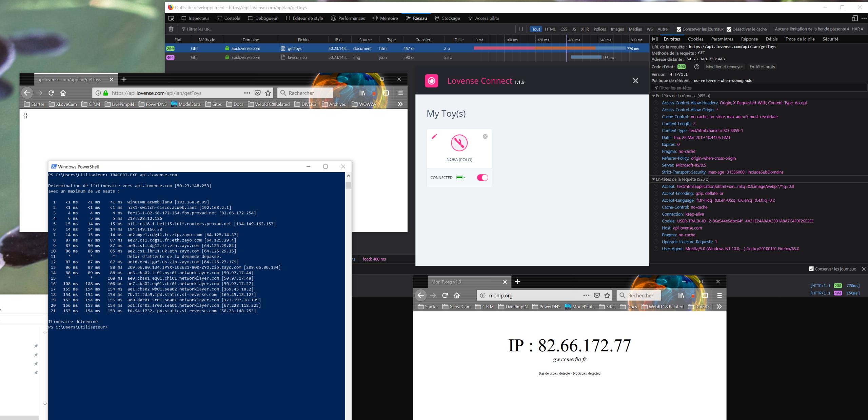Uncheck Désactiver le cache checkbox
Screen dimensions: 868x420
[x=729, y=29]
